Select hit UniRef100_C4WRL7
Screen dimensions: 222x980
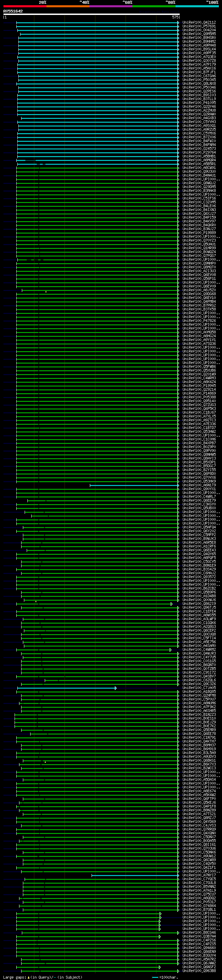199,496
